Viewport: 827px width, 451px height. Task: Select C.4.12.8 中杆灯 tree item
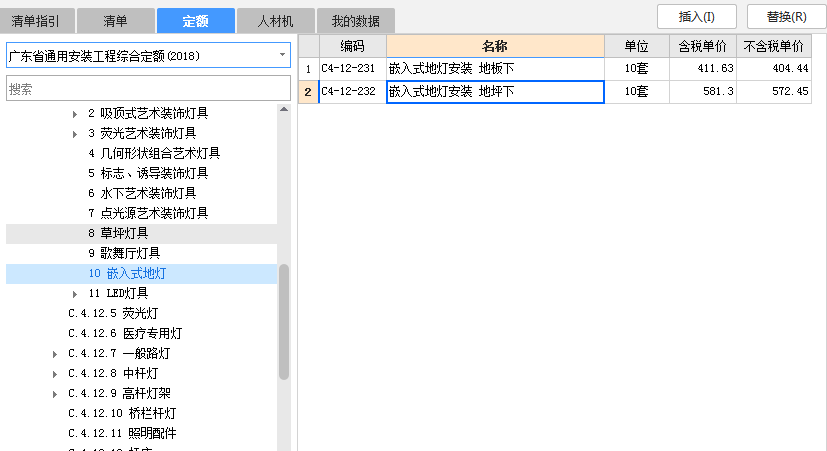113,373
